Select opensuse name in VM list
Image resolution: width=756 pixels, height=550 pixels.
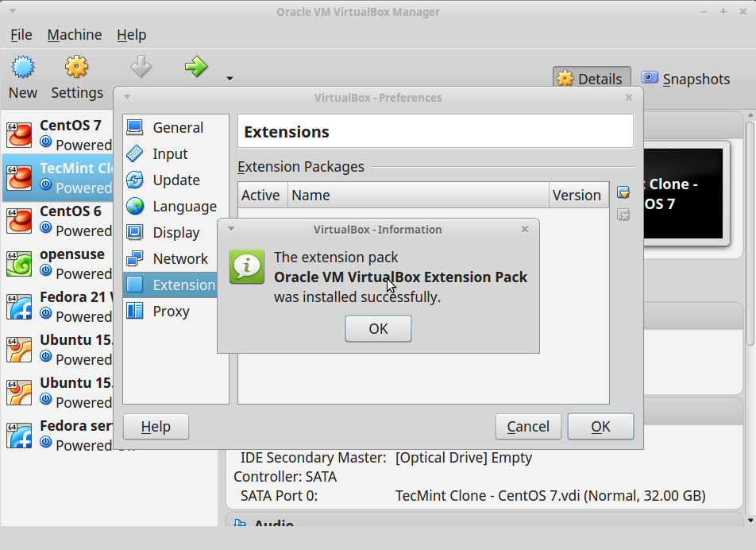click(72, 254)
